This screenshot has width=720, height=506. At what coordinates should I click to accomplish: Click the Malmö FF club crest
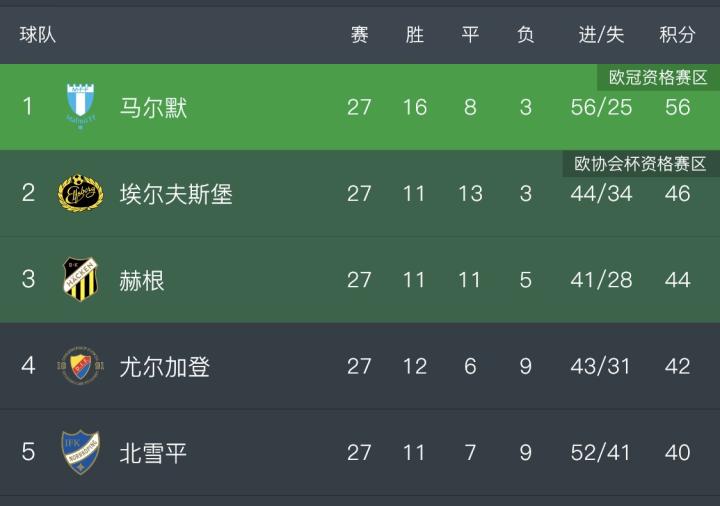[x=80, y=106]
